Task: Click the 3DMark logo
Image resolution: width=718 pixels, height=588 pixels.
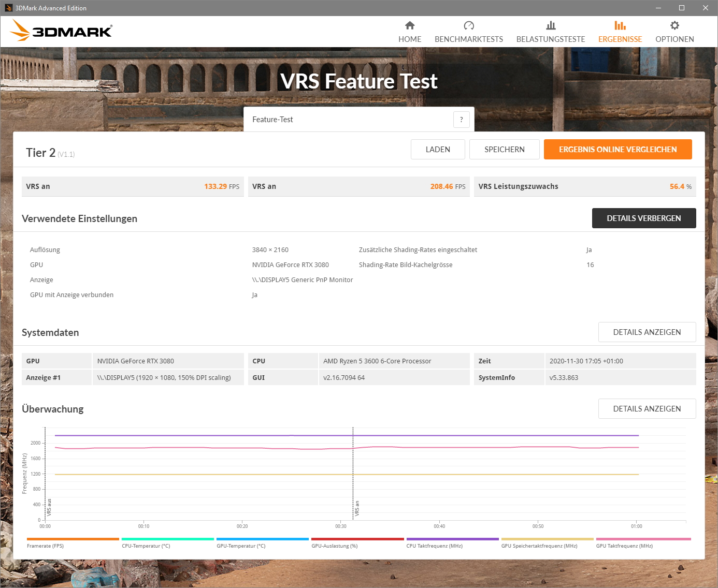Action: pyautogui.click(x=61, y=31)
